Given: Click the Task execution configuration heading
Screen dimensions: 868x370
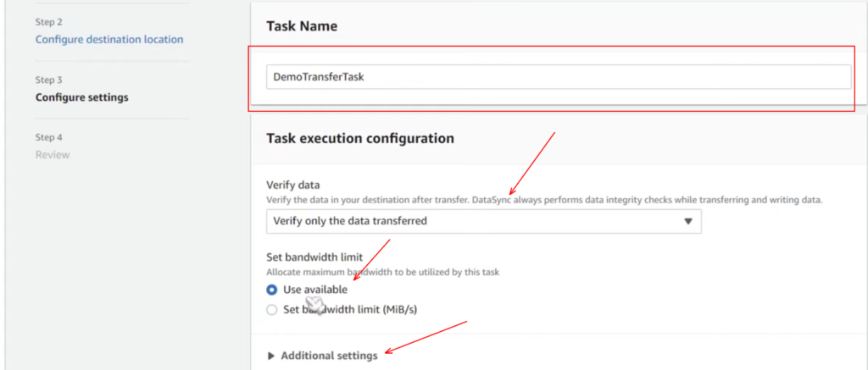Looking at the screenshot, I should pos(359,138).
